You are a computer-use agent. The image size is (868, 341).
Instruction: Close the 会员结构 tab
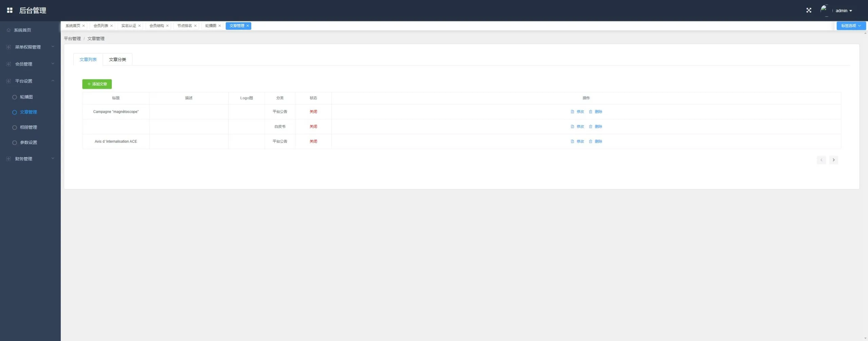pyautogui.click(x=167, y=26)
